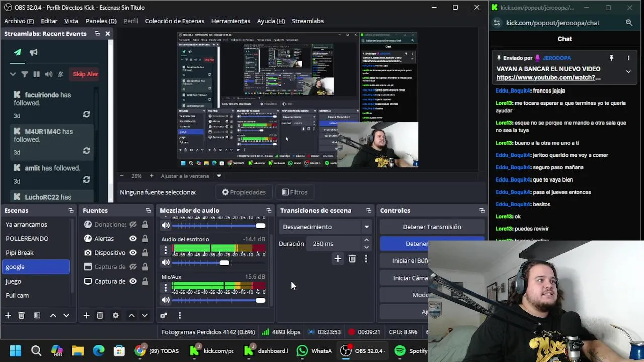
Task: Open the Colección de Escenas menu
Action: click(175, 21)
